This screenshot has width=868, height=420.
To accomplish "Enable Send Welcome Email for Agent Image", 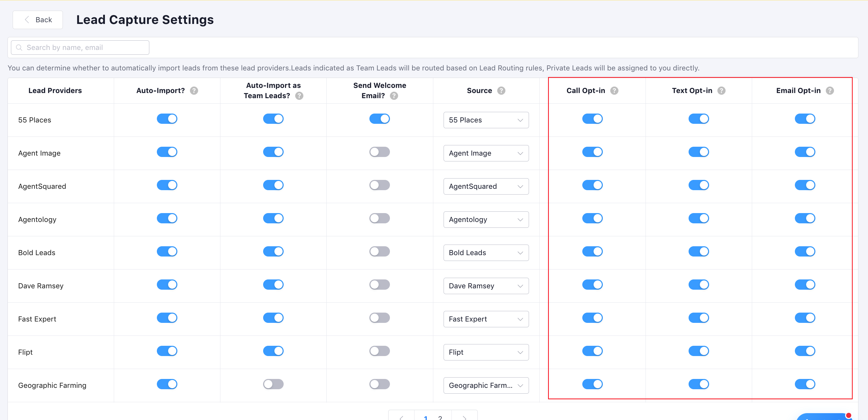I will (x=380, y=152).
